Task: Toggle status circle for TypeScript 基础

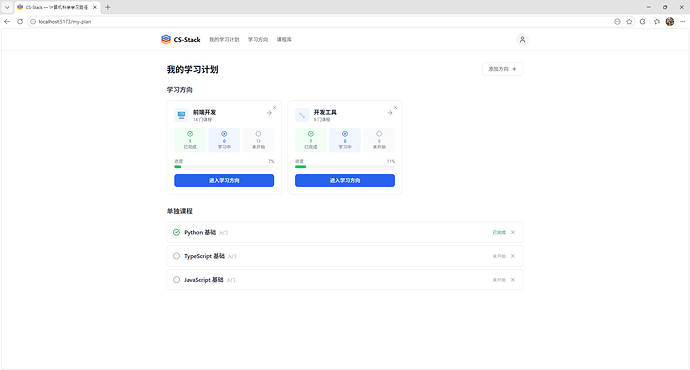Action: (x=176, y=256)
